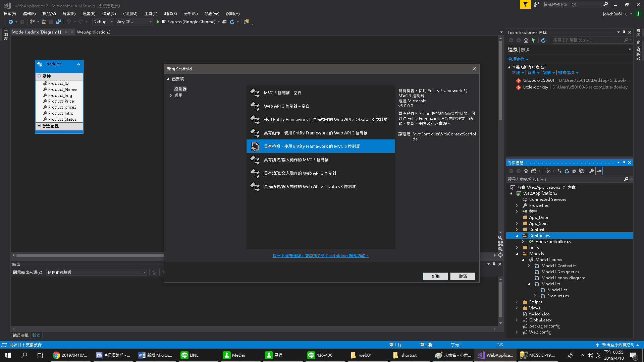The height and width of the screenshot is (362, 644).
Task: Collapse the Controllers folder in Solution Explorer
Action: 517,236
